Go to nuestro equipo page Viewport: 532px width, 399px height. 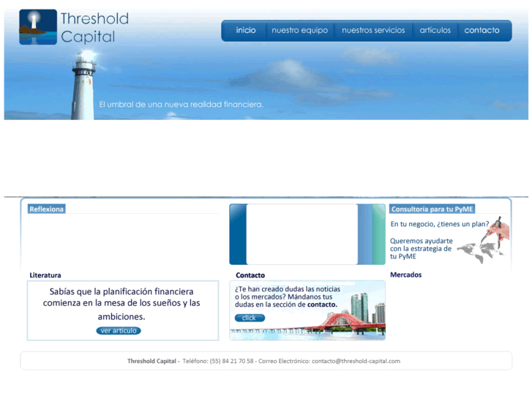[299, 30]
